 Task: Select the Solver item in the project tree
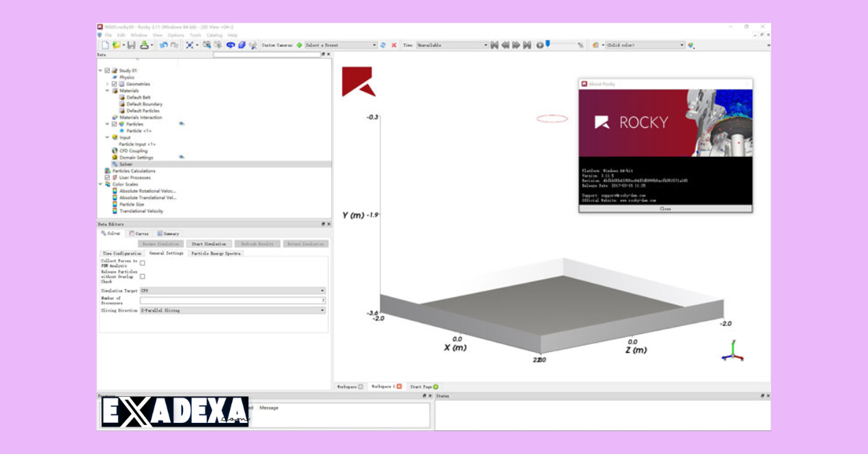126,164
